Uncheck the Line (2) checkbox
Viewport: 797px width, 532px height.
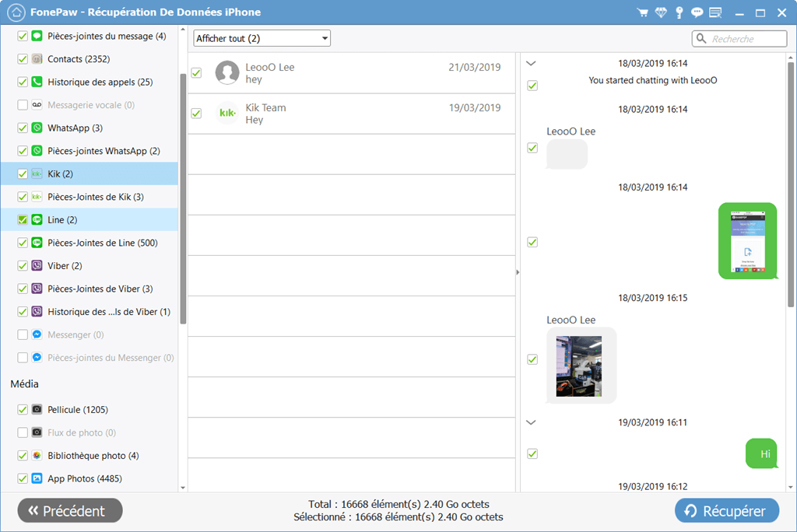click(x=23, y=219)
